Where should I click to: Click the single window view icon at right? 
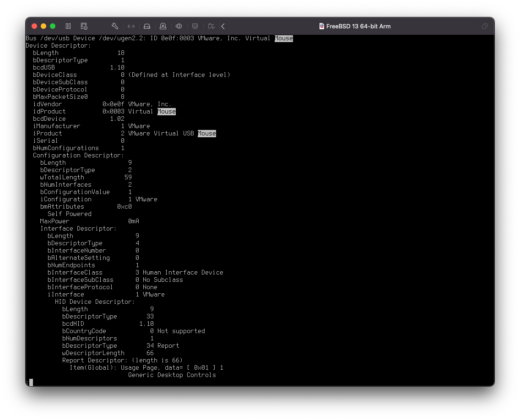(484, 26)
